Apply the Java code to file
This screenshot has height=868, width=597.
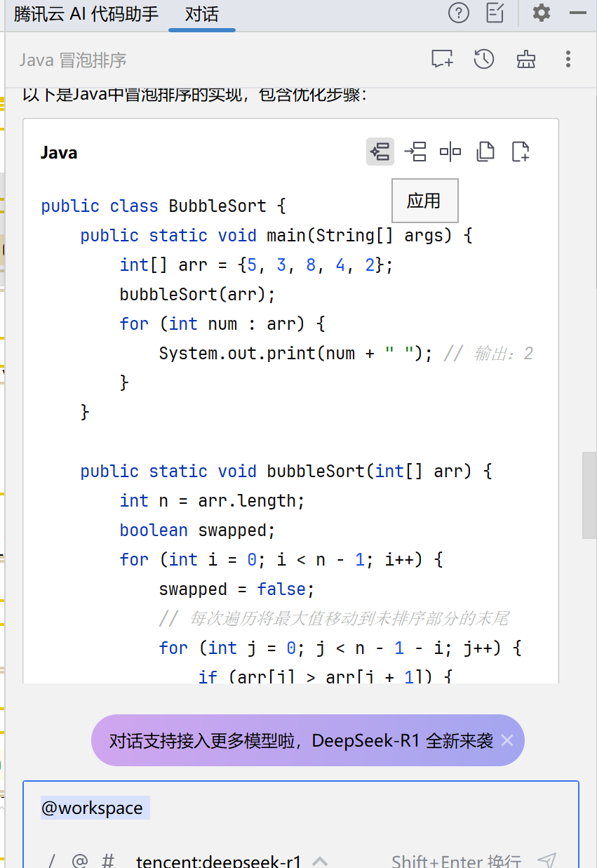[380, 152]
